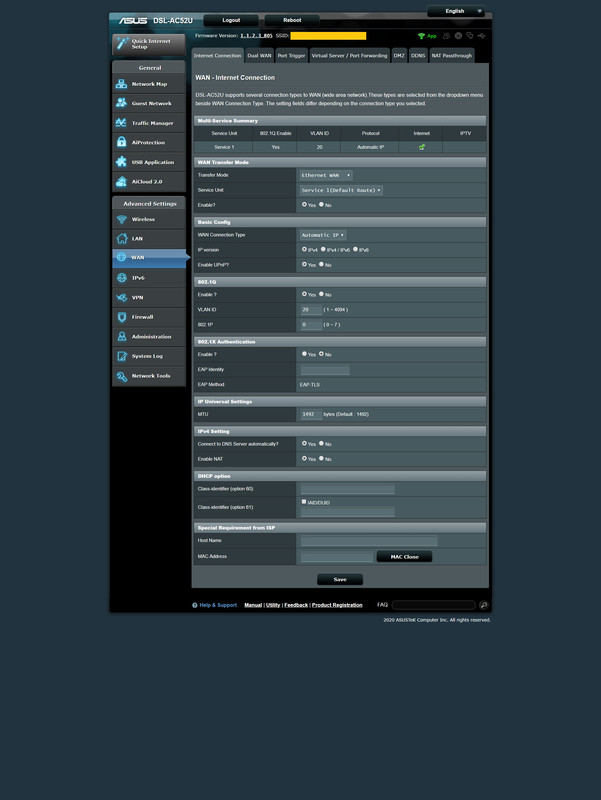The width and height of the screenshot is (601, 800).
Task: Set 802.1X Authentication Enable to Yes
Action: click(x=305, y=354)
